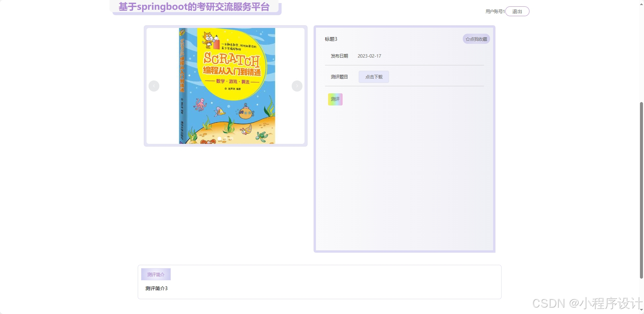This screenshot has height=314, width=644.
Task: Click the 点击下载 download button
Action: (374, 77)
